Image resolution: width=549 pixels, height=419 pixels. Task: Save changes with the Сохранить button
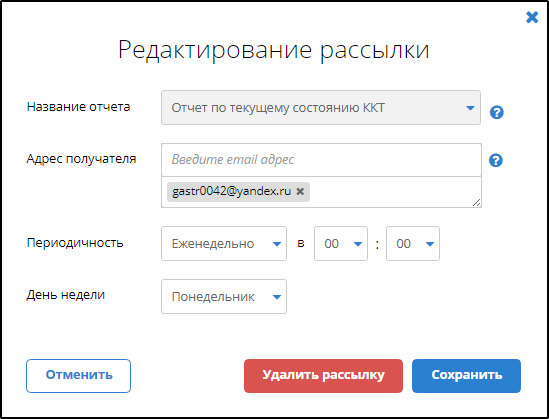[466, 376]
